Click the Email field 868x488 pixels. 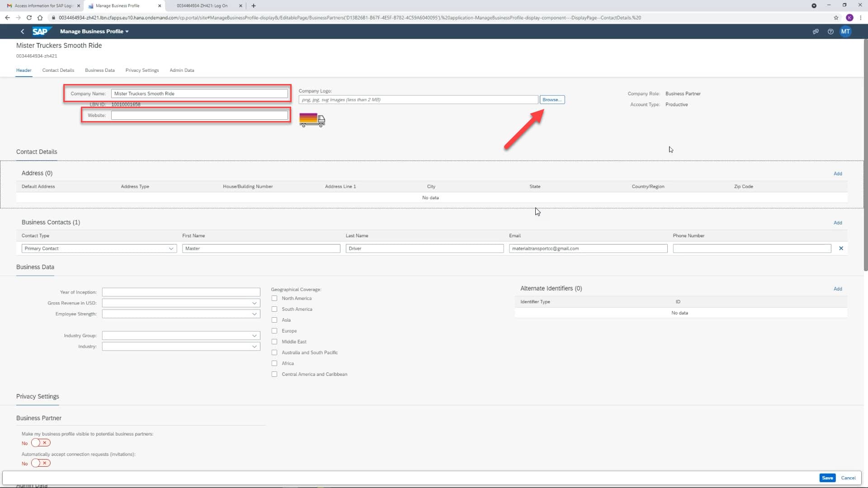[588, 249]
